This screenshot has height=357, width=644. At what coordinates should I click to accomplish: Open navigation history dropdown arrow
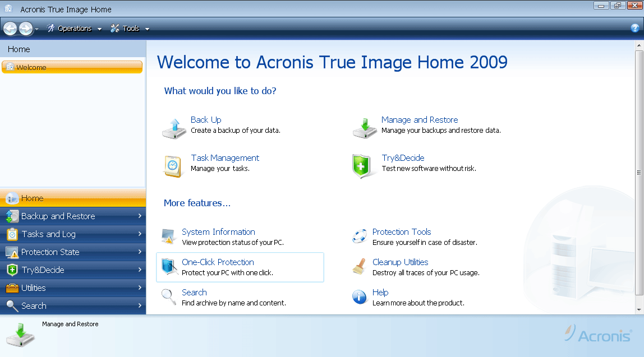coord(36,29)
